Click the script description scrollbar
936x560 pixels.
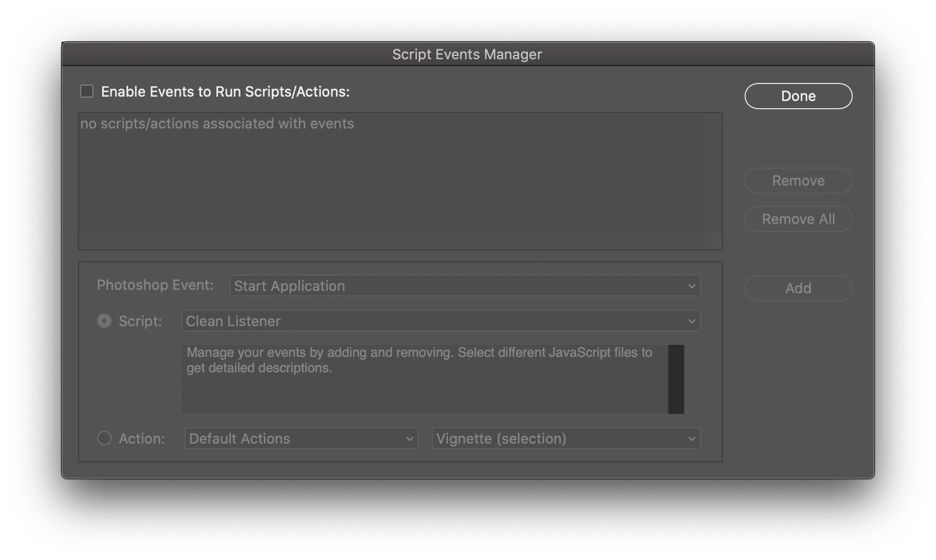click(676, 379)
